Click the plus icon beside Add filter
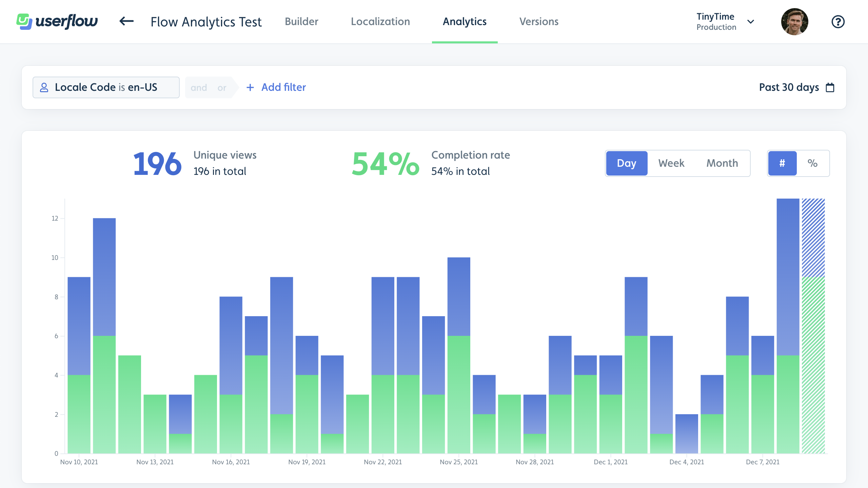Screen dimensions: 868x488 click(x=250, y=87)
